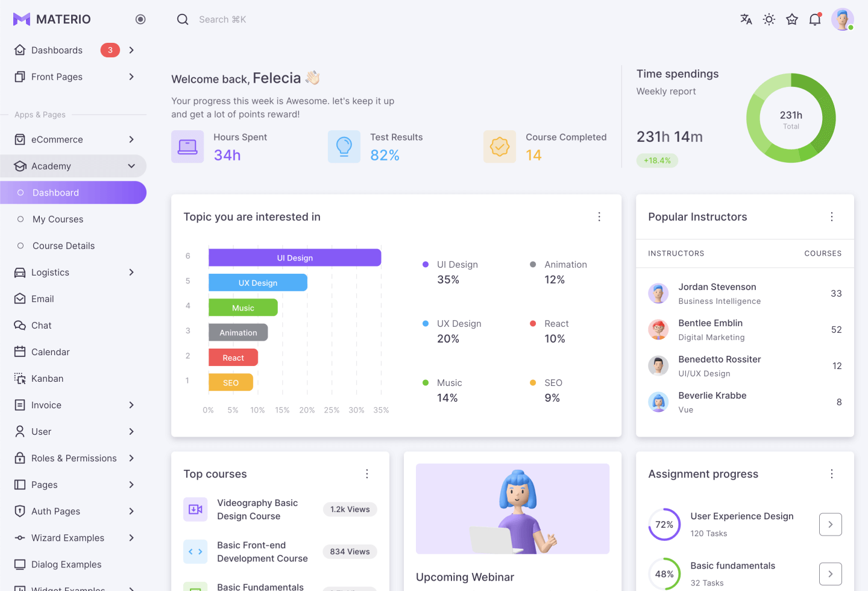Click the +18.4% green badge

point(657,160)
